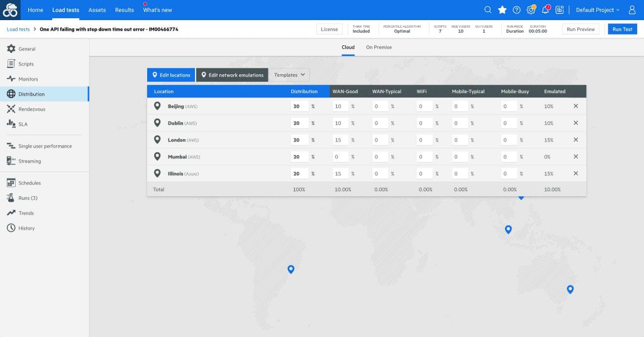Screen dimensions: 644x337
Task: Click the Dublin (AWS) location name
Action: coord(182,123)
